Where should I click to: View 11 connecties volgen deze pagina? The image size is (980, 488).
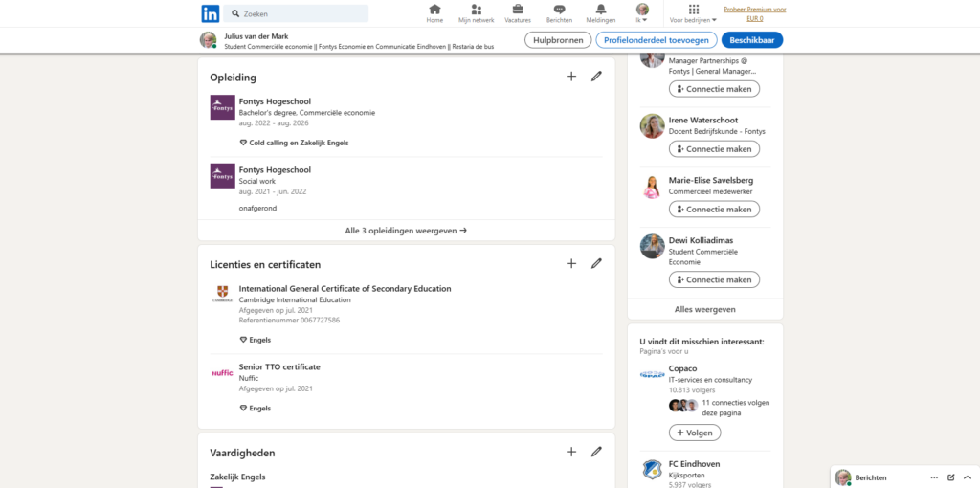pos(736,408)
